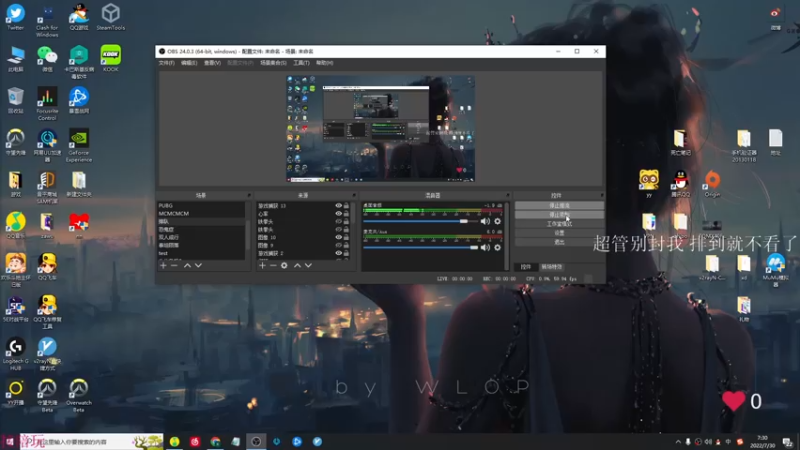
Task: Open the 编辑(E) menu in OBS
Action: pos(189,63)
